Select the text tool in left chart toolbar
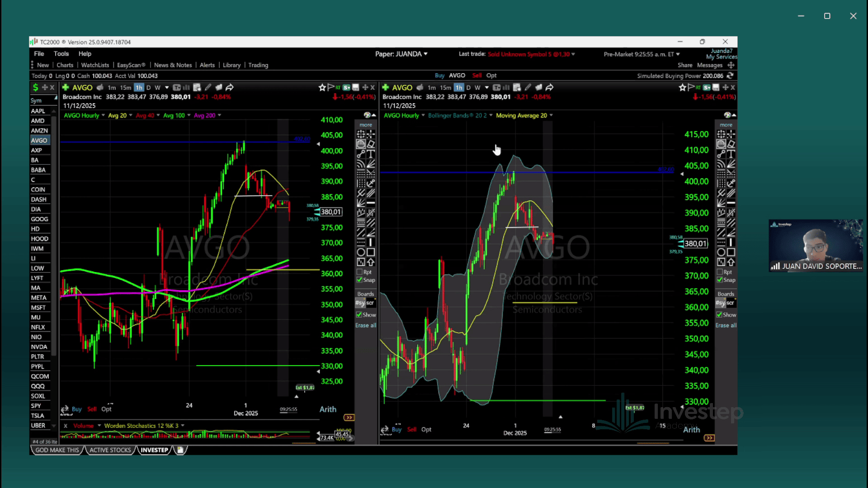The image size is (868, 488). 371,154
